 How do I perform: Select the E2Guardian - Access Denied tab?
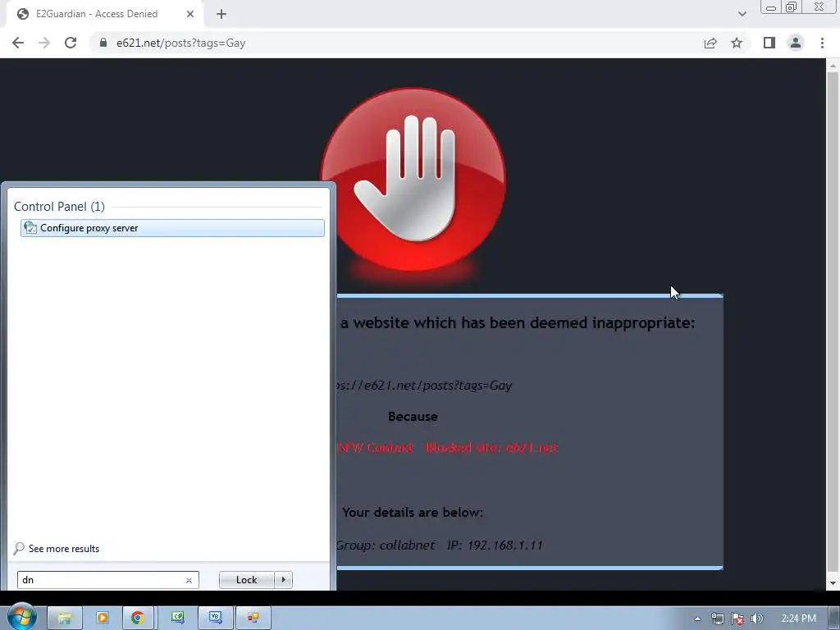pyautogui.click(x=105, y=14)
